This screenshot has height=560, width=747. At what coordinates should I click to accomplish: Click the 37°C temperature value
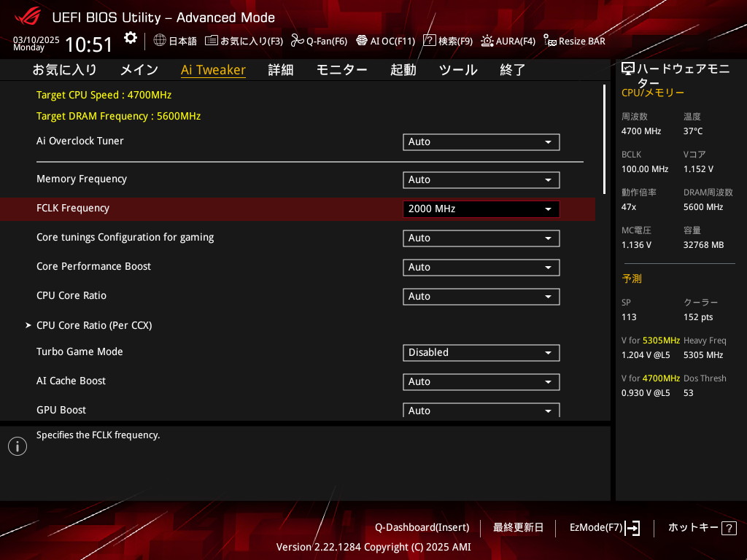(x=693, y=131)
